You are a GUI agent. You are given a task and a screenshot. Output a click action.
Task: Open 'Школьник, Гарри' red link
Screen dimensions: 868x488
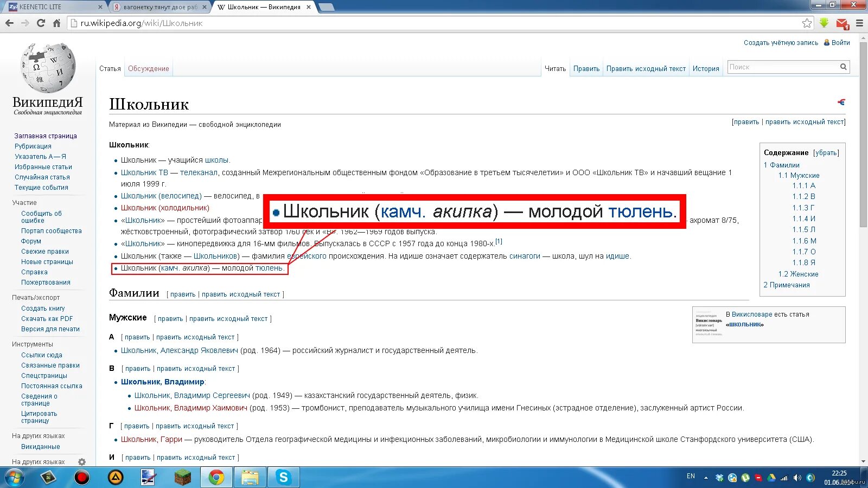tap(151, 439)
